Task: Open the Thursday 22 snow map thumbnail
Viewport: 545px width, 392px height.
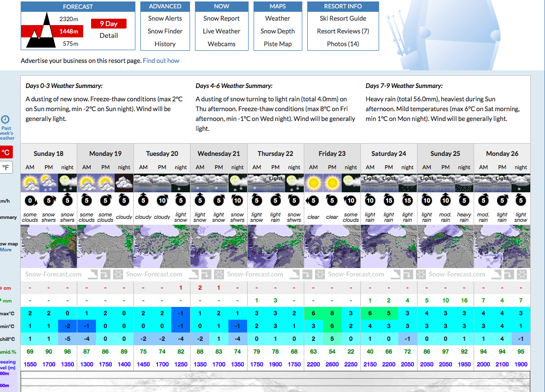Action: [x=276, y=246]
